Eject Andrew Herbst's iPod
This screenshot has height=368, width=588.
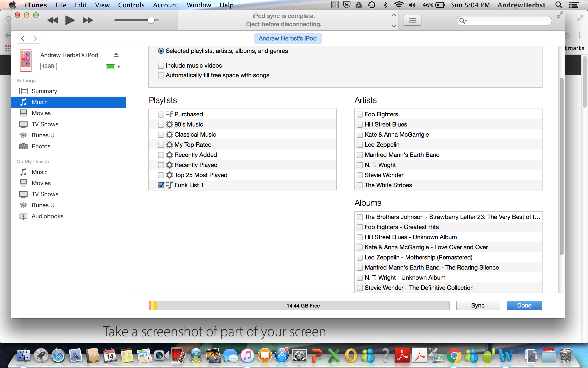click(116, 55)
